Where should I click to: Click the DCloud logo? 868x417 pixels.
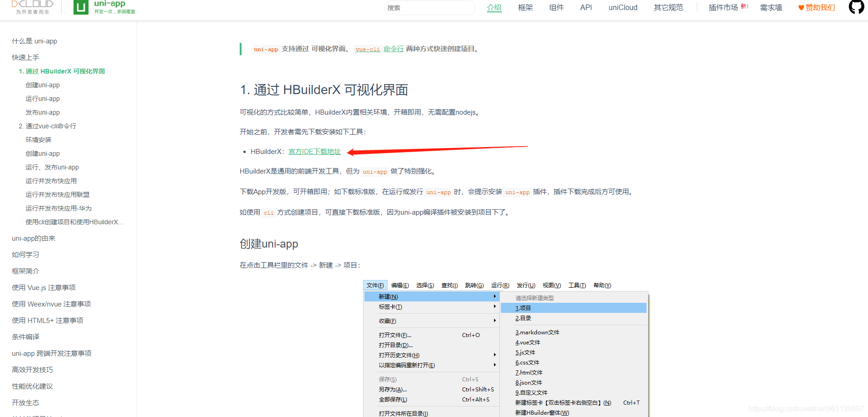tap(32, 7)
